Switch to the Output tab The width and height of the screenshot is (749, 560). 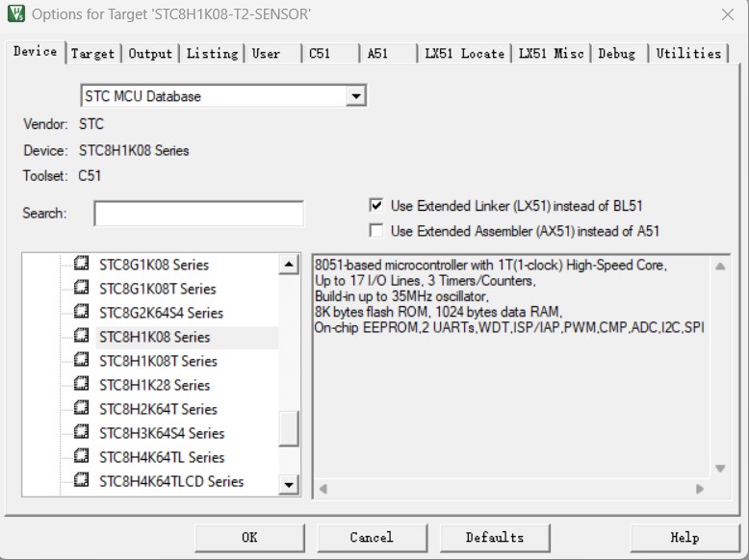[150, 54]
